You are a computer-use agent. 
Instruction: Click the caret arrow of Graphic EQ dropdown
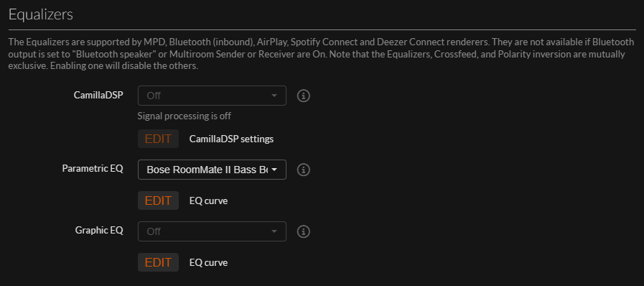(274, 231)
